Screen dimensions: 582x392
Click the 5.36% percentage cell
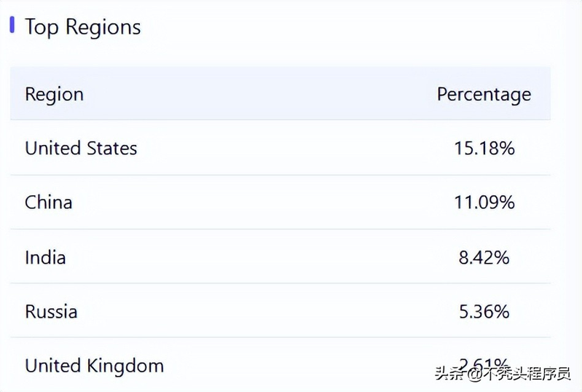pyautogui.click(x=484, y=311)
